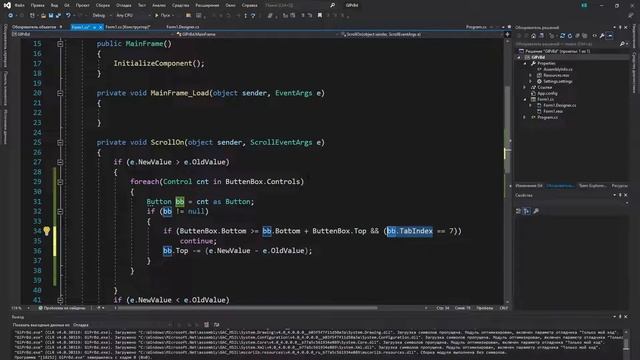This screenshot has width=640, height=360.
Task: Select Settings.settings in Solution Explorer
Action: [x=558, y=81]
